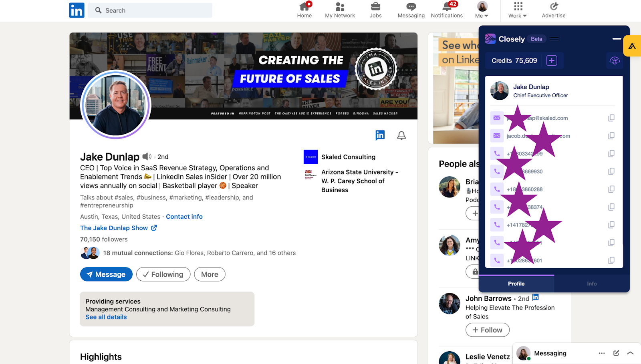641x364 pixels.
Task: Open the Closely hamburger menu
Action: coord(554,39)
